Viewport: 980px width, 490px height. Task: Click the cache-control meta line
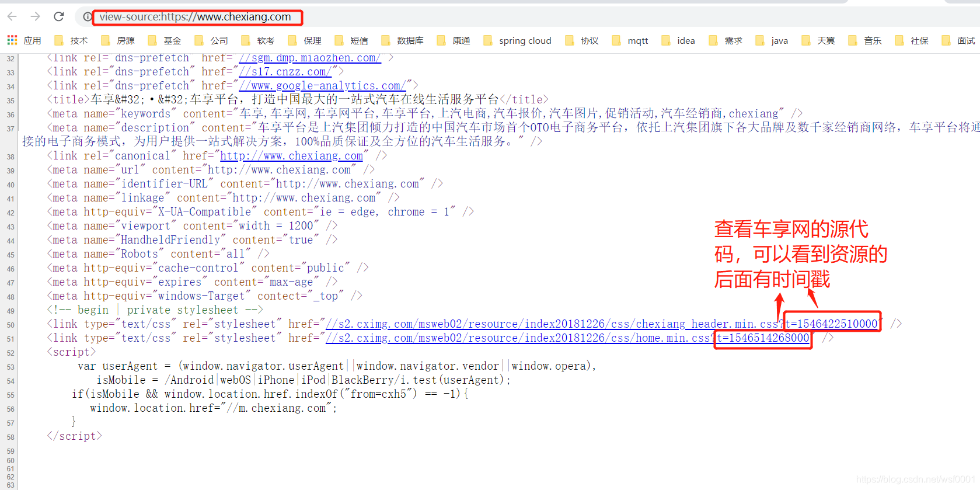click(x=208, y=267)
